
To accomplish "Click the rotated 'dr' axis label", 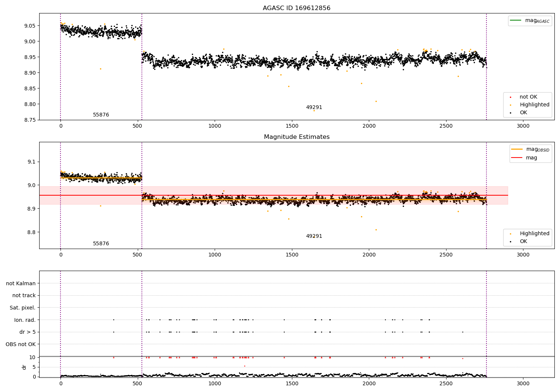I will (24, 367).
